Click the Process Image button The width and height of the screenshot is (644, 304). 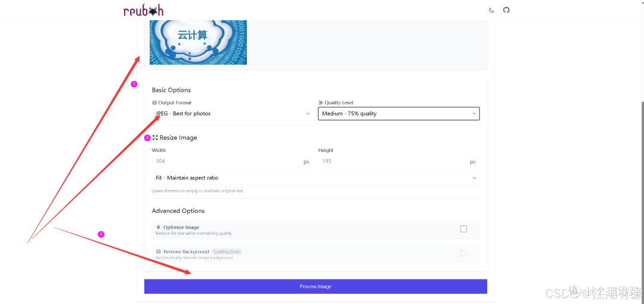point(315,286)
